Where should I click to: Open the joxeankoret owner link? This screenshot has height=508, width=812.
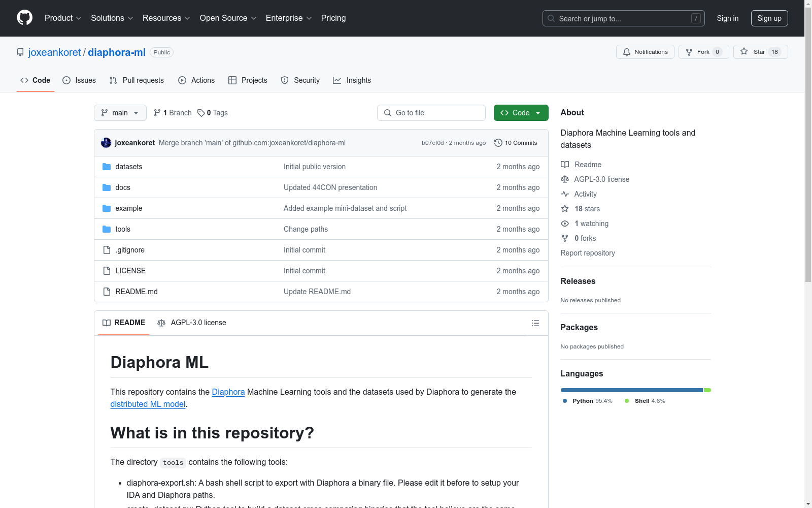54,52
